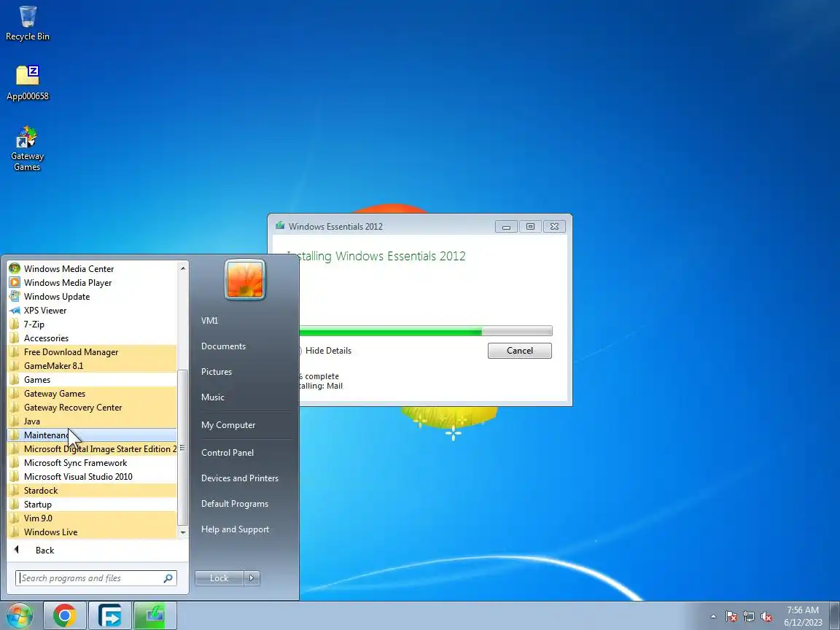The image size is (840, 630).
Task: Minimize the Windows Essentials 2012 window
Action: coord(506,227)
